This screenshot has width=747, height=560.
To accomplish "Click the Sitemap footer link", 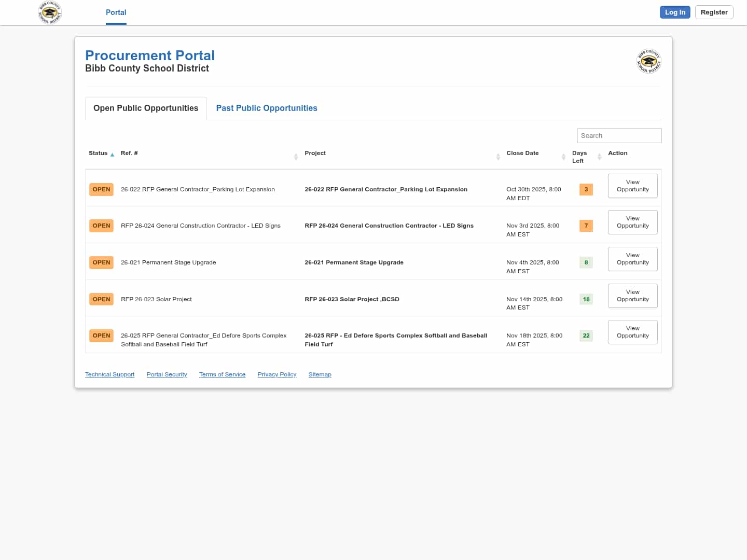I will (x=320, y=374).
